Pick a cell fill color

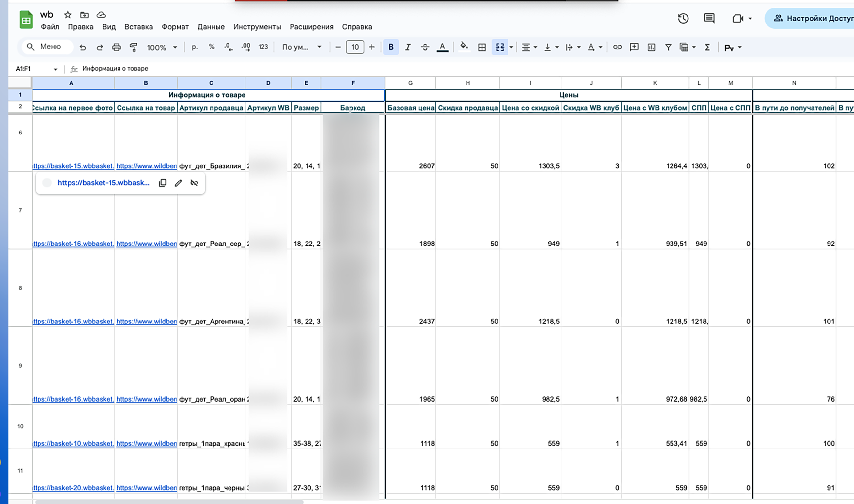(x=464, y=47)
